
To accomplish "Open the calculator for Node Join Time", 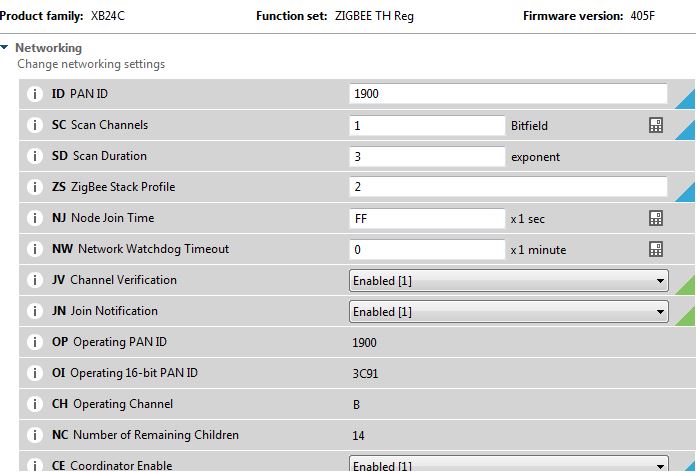I will click(656, 218).
